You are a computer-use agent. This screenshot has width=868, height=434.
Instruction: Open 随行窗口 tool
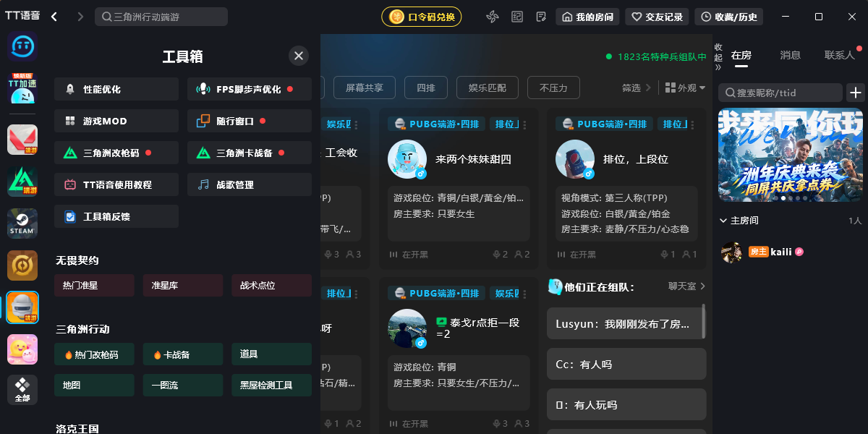(x=250, y=121)
